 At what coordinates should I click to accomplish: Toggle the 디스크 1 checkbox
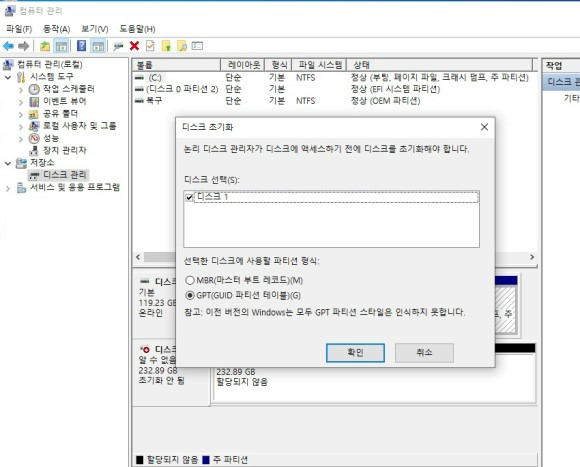(189, 197)
